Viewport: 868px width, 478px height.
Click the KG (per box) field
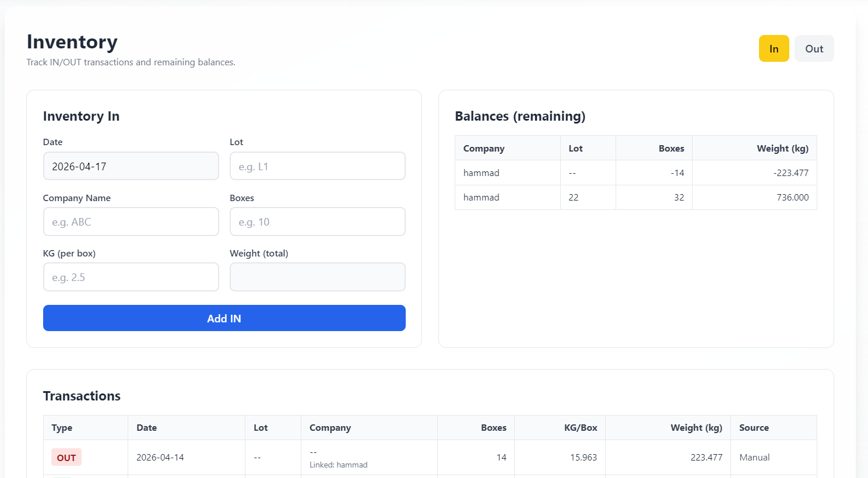(131, 277)
